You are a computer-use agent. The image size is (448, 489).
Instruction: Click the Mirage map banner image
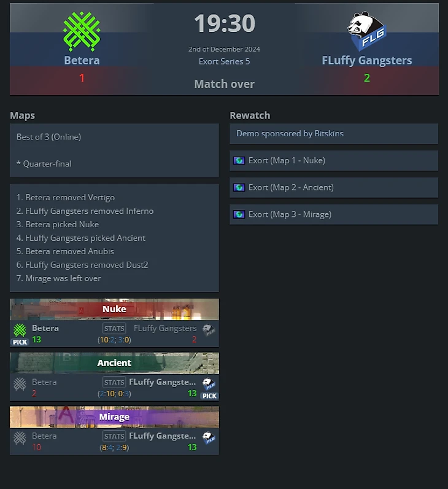[114, 417]
